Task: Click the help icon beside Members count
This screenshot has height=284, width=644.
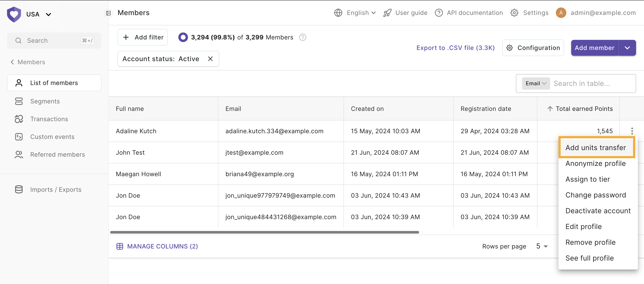Action: pyautogui.click(x=302, y=37)
